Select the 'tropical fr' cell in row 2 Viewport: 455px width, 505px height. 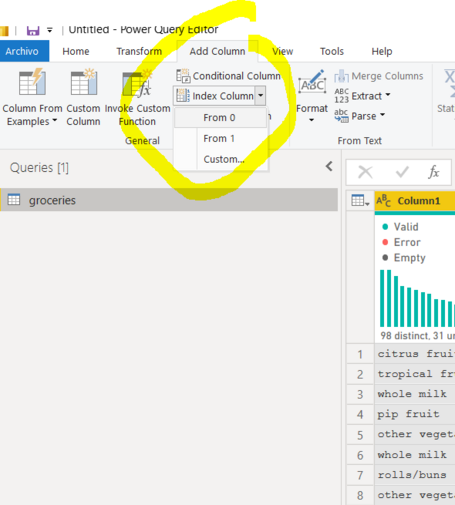pos(415,374)
